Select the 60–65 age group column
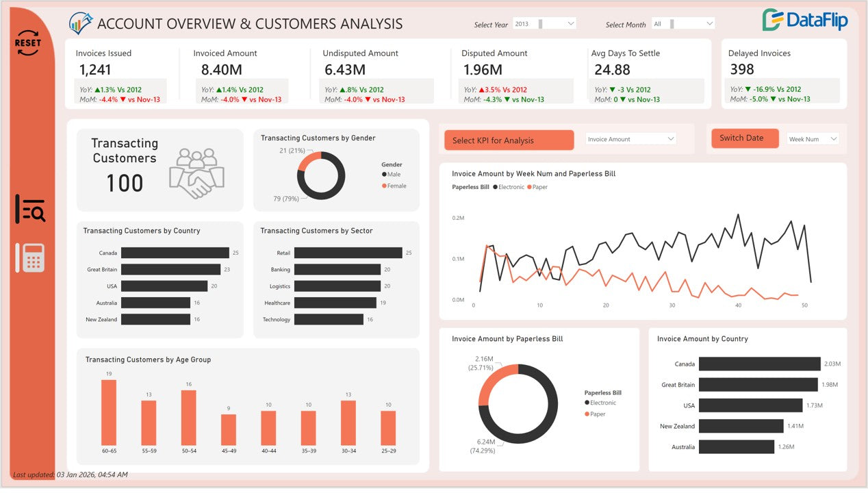Screen dimensions: 868x493 tap(109, 413)
